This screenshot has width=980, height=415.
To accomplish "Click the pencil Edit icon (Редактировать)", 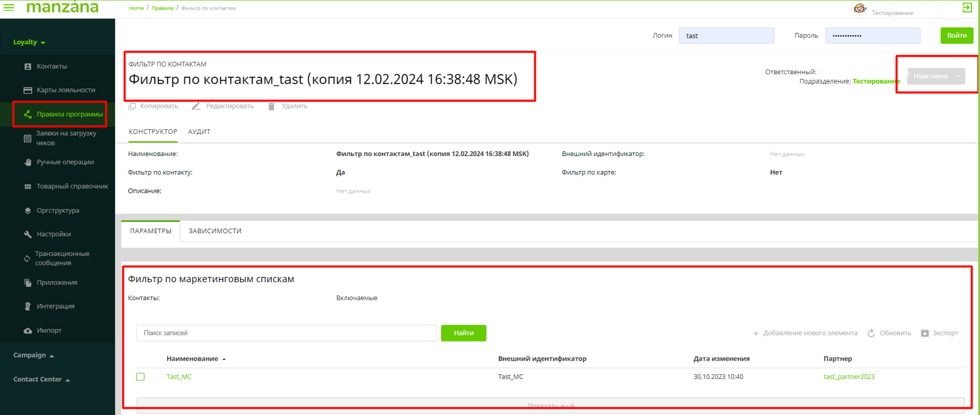I will pos(196,106).
